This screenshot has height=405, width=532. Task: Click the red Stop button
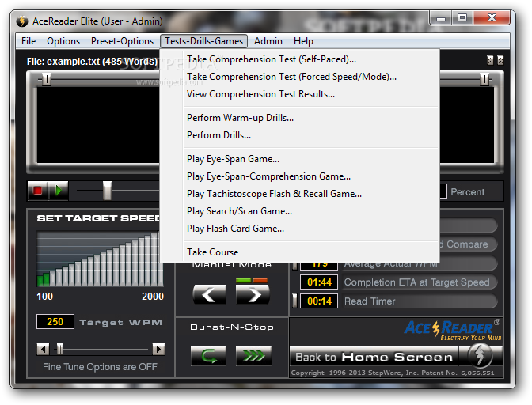(37, 191)
